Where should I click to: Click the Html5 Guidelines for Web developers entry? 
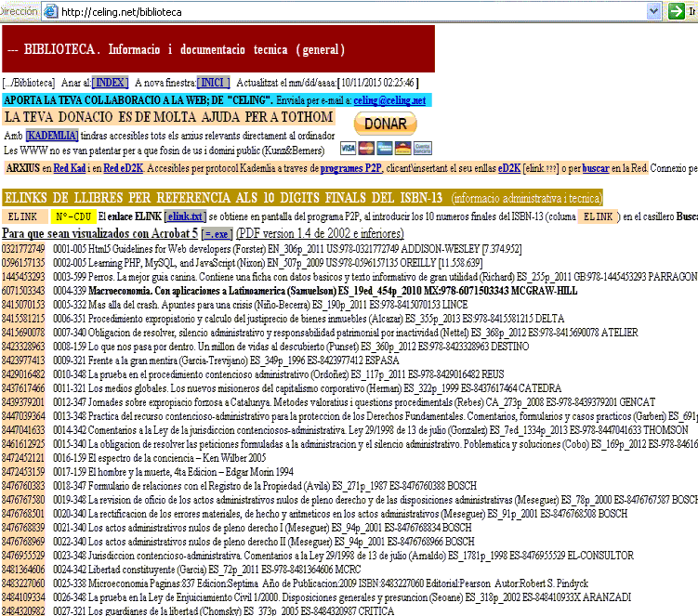coord(287,249)
